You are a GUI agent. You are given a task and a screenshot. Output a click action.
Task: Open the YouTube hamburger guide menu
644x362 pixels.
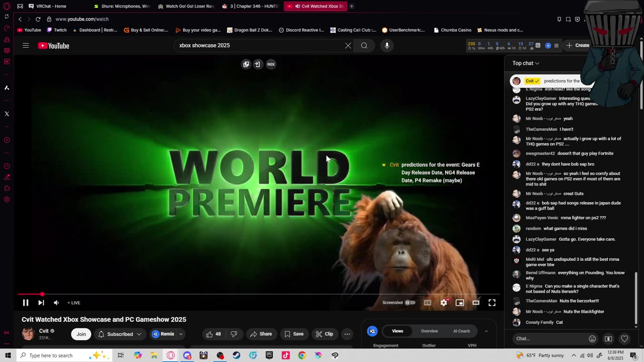pyautogui.click(x=26, y=46)
